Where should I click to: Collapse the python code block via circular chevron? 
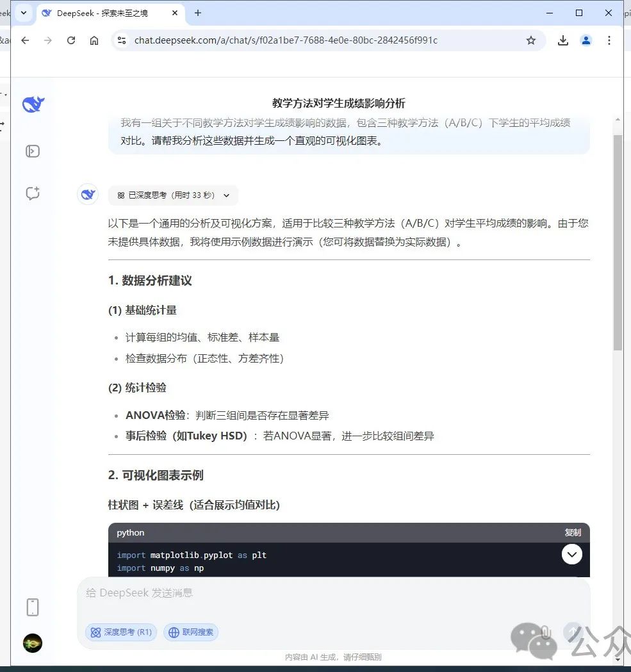click(x=571, y=554)
